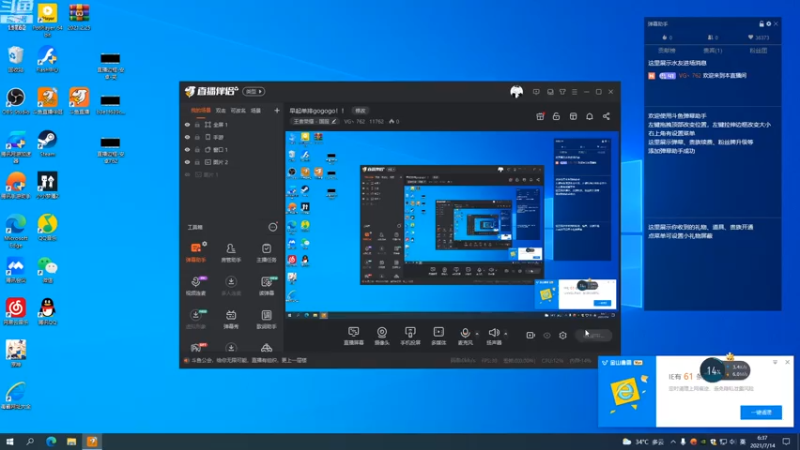This screenshot has height=450, width=800.
Task: Show hidden system tray icons chevron
Action: (673, 442)
